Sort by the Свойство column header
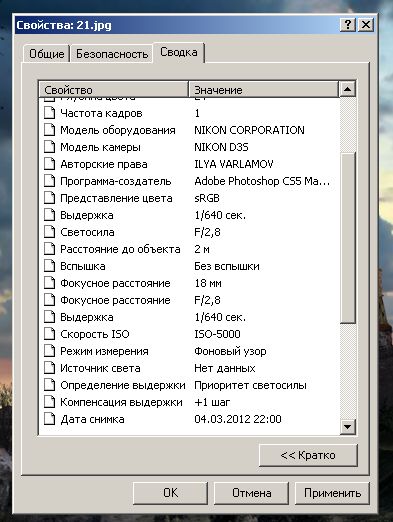 click(114, 90)
